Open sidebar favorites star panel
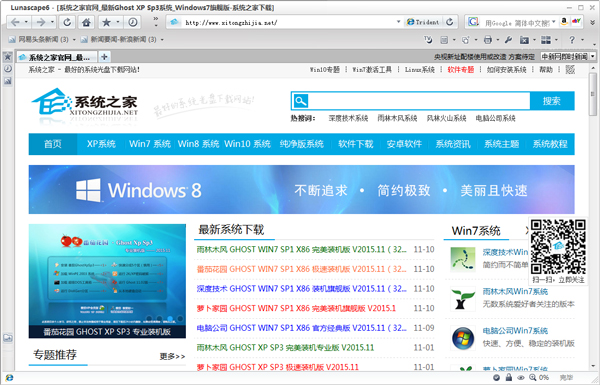Viewport: 600px width, 385px height. coord(8,57)
